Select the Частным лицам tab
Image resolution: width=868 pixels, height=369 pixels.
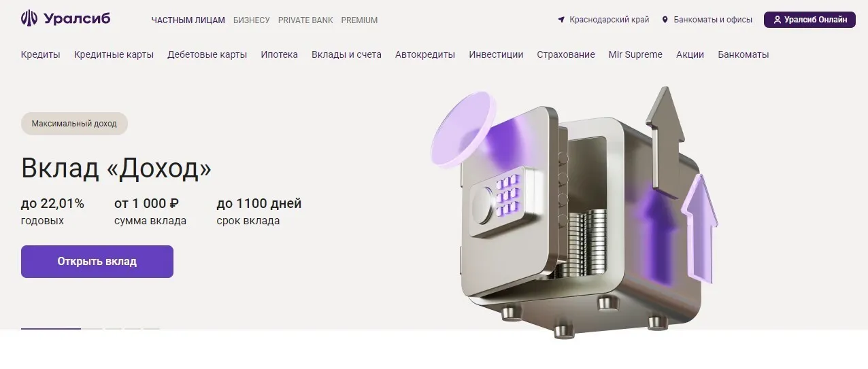coord(188,20)
